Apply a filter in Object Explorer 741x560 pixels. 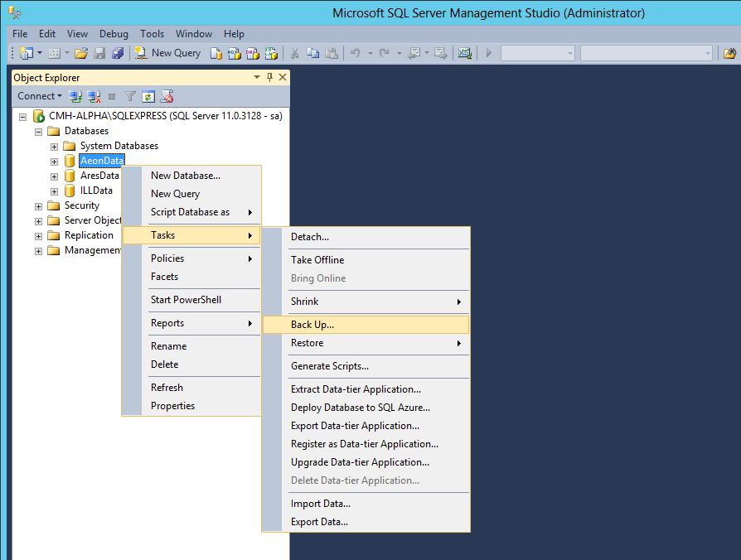129,96
